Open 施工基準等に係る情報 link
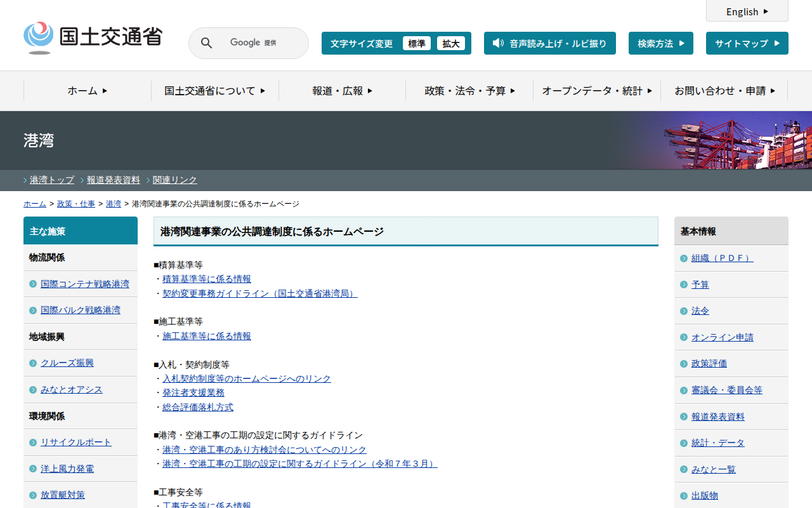The image size is (812, 508). click(207, 336)
